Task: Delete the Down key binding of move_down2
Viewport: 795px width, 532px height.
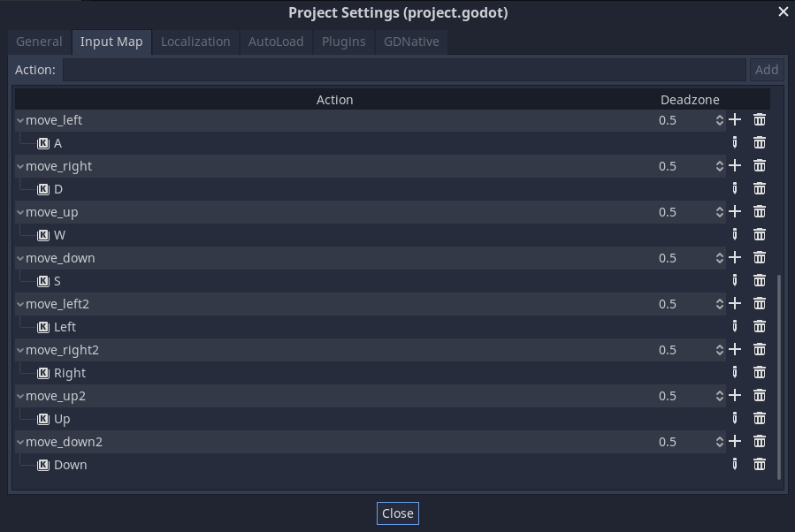Action: [x=759, y=464]
